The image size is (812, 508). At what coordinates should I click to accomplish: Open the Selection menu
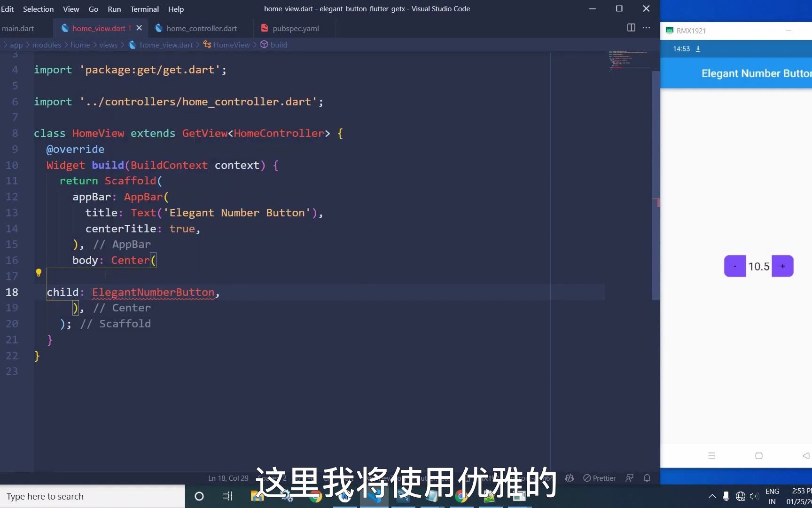pyautogui.click(x=38, y=9)
